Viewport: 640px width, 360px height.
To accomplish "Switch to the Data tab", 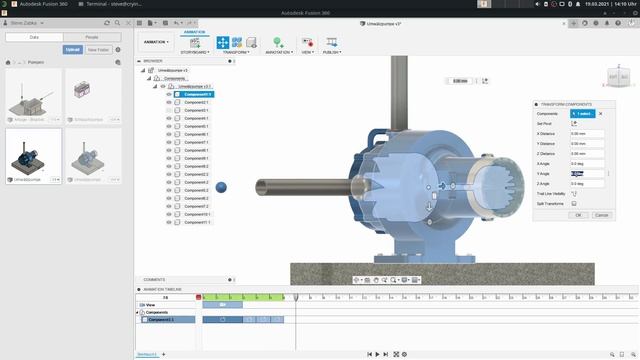I will pyautogui.click(x=34, y=37).
